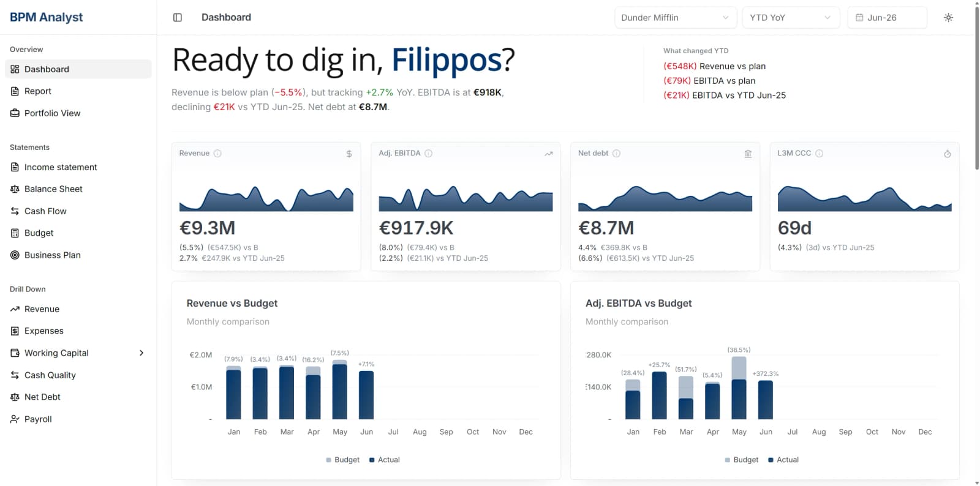Click the info icon next to Adj. EBITDA
This screenshot has width=980, height=486.
[x=429, y=154]
